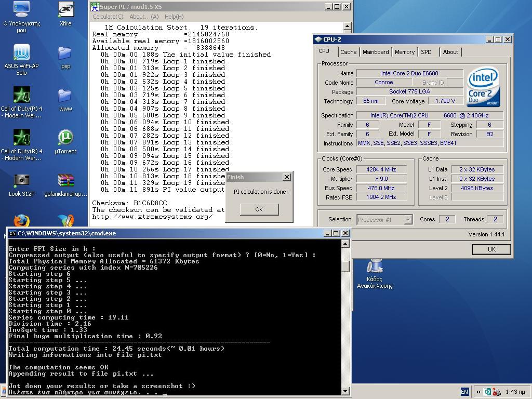Open the Calculate(C) menu in Super PI
Screen dimensions: 532x399
(x=108, y=17)
